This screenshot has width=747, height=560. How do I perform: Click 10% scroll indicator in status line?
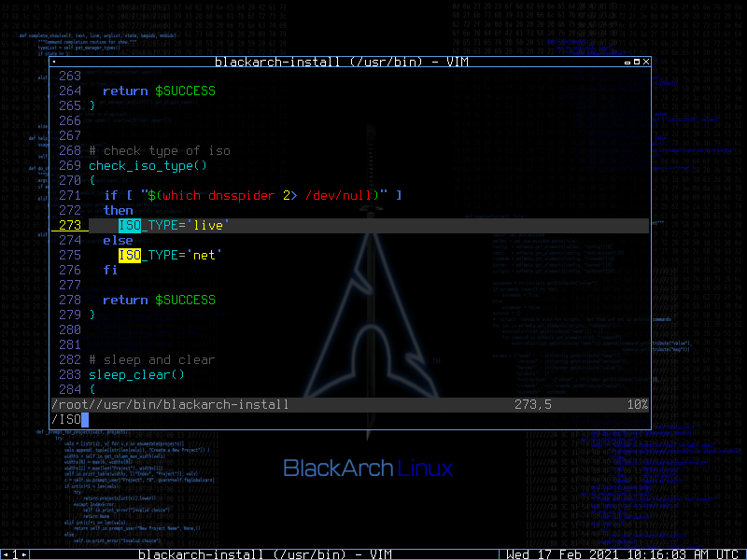click(x=638, y=405)
